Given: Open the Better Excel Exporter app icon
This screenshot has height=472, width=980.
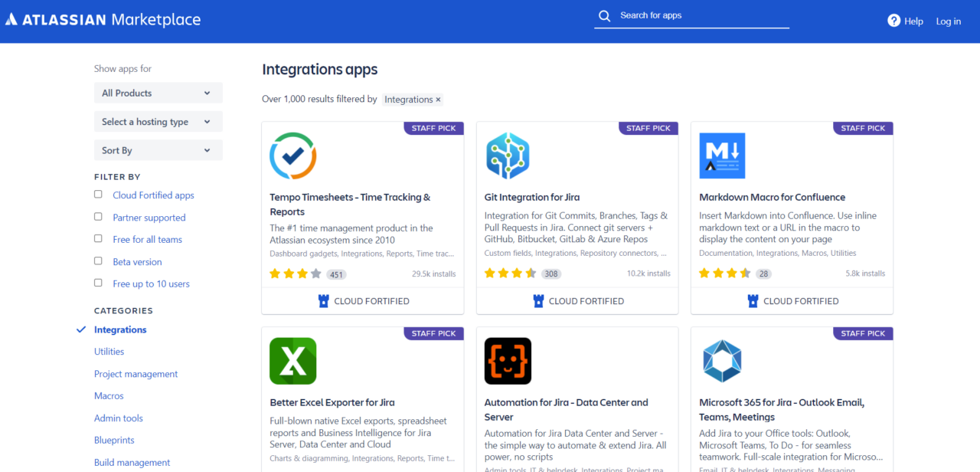Looking at the screenshot, I should [292, 361].
